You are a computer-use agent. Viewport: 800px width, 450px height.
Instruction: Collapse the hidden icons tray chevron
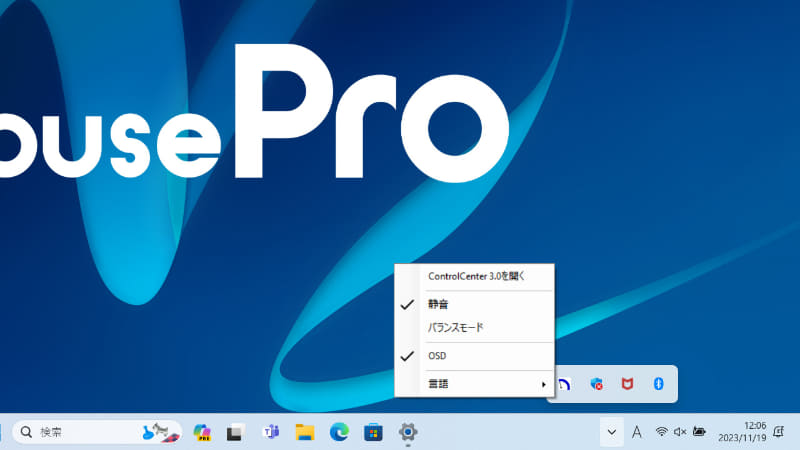[612, 432]
